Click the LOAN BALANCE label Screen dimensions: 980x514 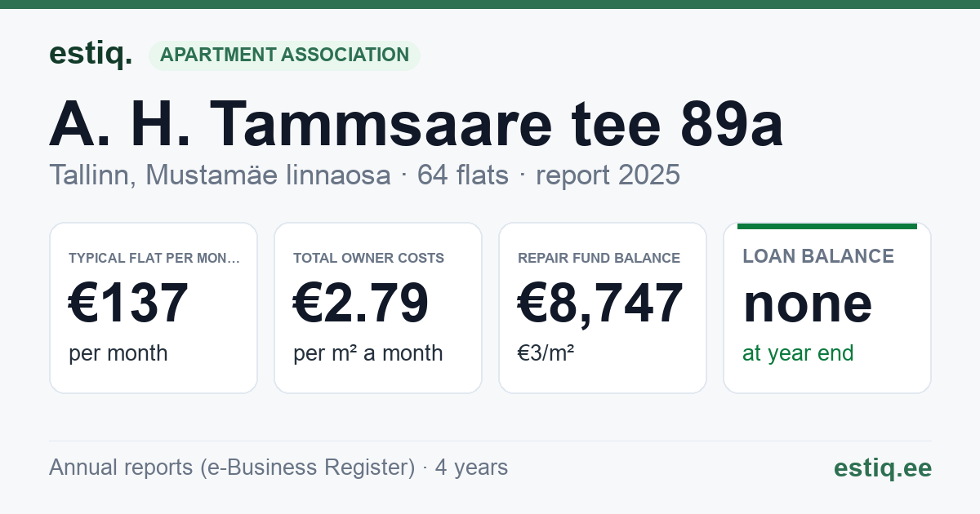[818, 256]
